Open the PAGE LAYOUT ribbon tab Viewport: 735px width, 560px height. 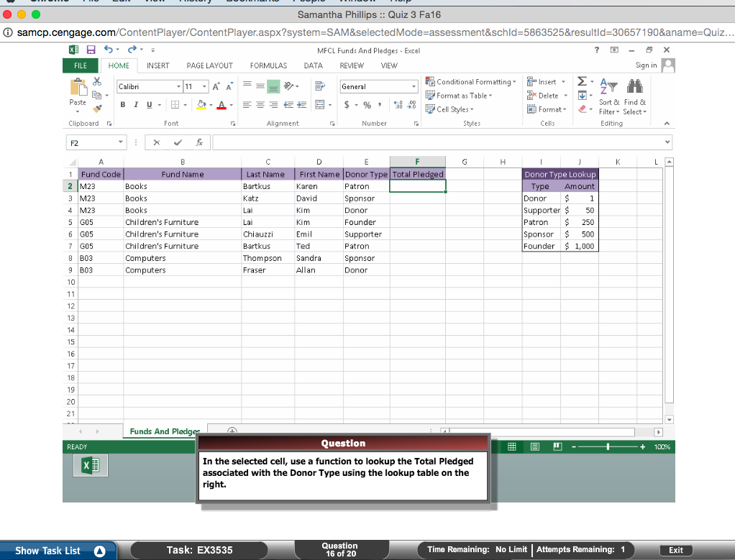point(209,65)
